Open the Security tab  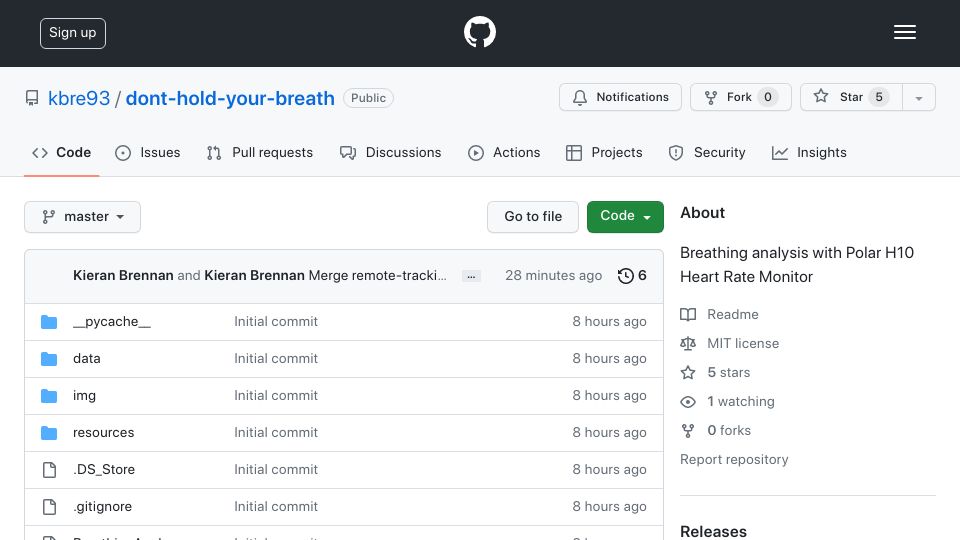click(x=707, y=152)
